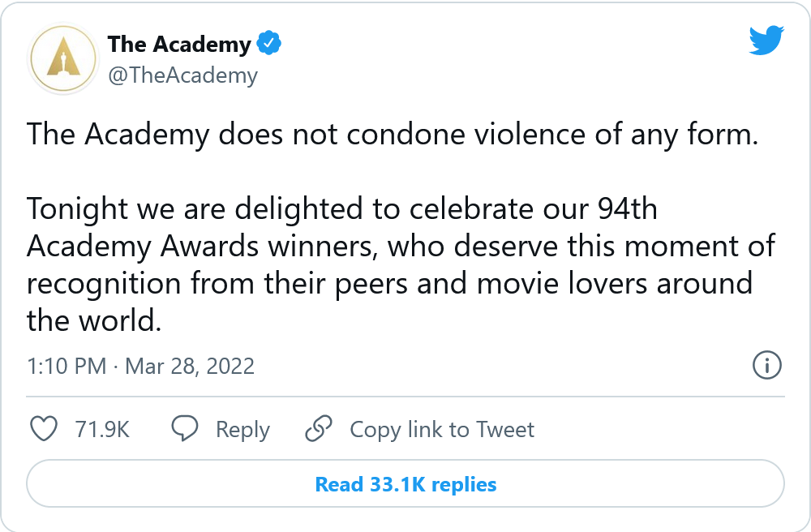
Task: Click the chain link icon
Action: coord(320,429)
